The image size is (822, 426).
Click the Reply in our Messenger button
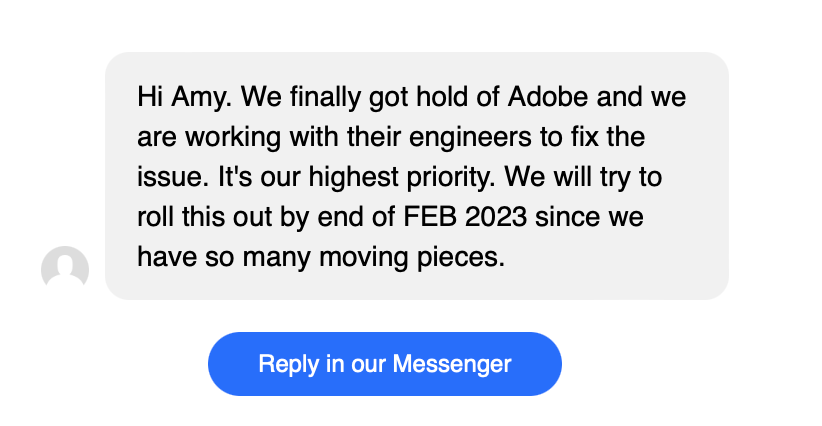click(385, 364)
